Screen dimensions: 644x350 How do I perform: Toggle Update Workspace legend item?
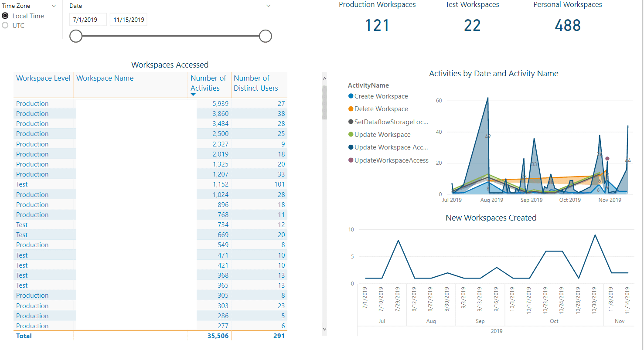[x=379, y=135]
